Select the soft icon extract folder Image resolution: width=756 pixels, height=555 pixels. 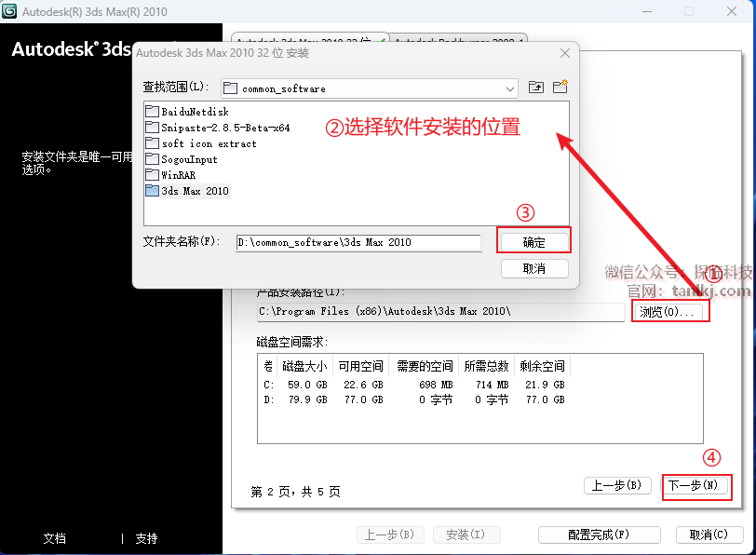coord(201,143)
